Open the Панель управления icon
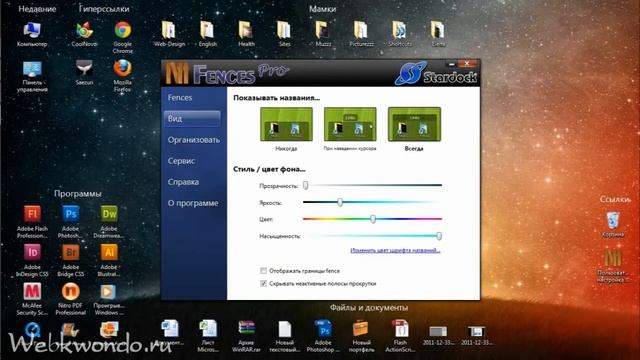 click(32, 76)
